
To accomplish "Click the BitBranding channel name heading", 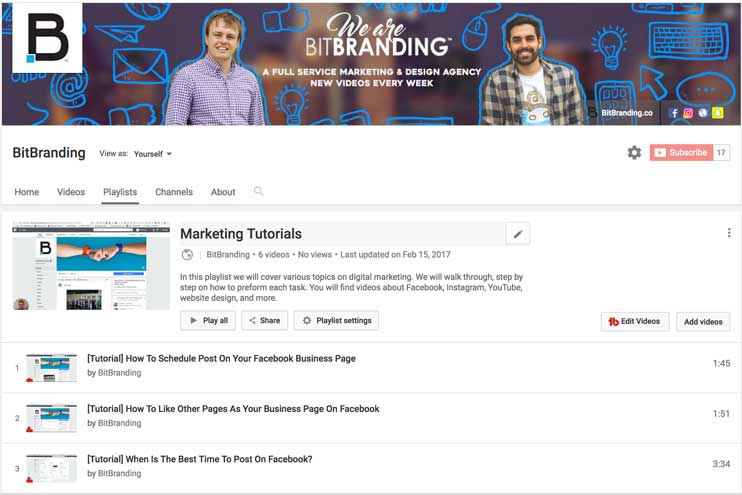I will click(49, 153).
